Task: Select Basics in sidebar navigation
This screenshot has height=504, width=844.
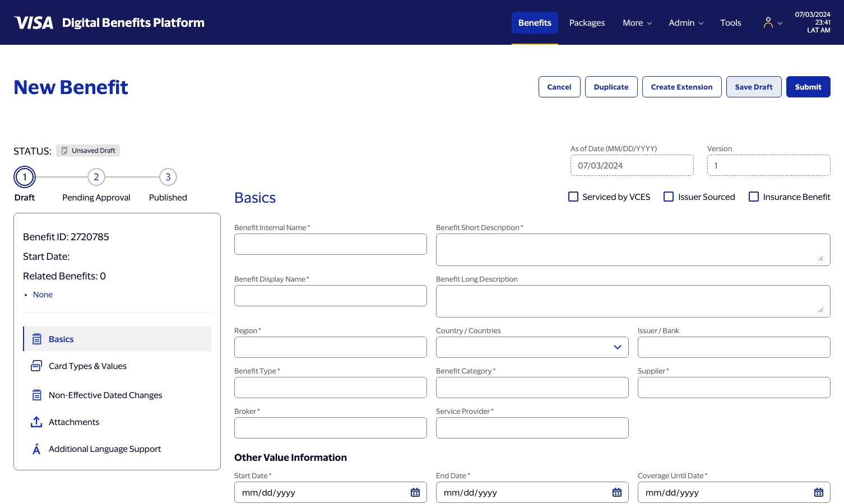Action: click(117, 339)
